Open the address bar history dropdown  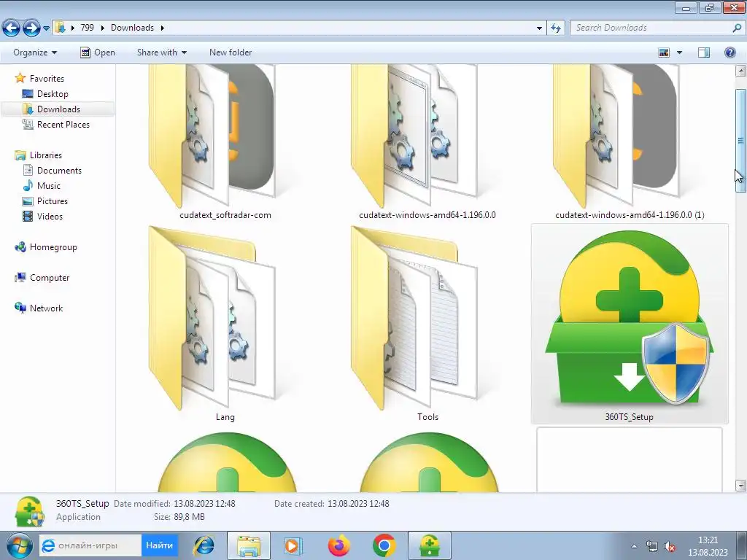click(x=539, y=28)
